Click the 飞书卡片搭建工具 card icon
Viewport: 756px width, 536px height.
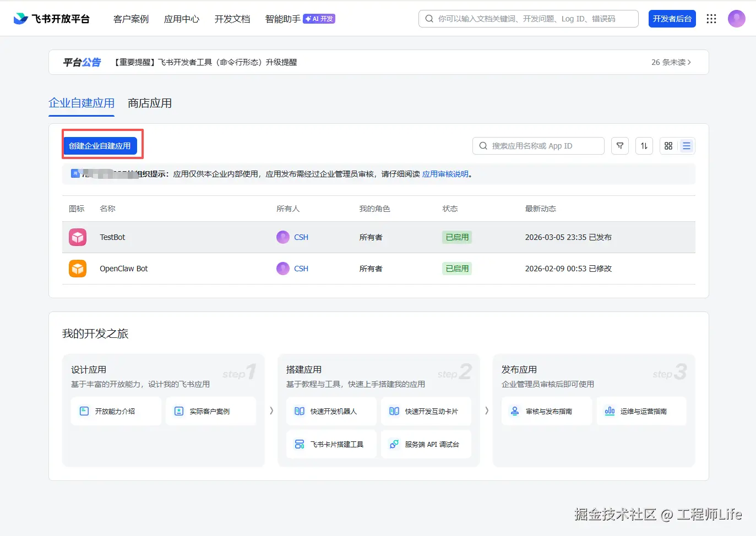[x=300, y=444]
